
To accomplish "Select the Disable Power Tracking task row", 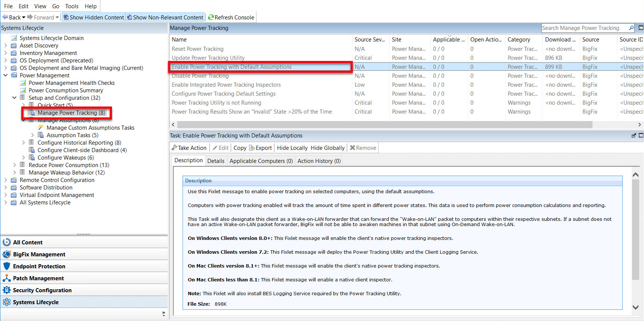I will pos(200,76).
